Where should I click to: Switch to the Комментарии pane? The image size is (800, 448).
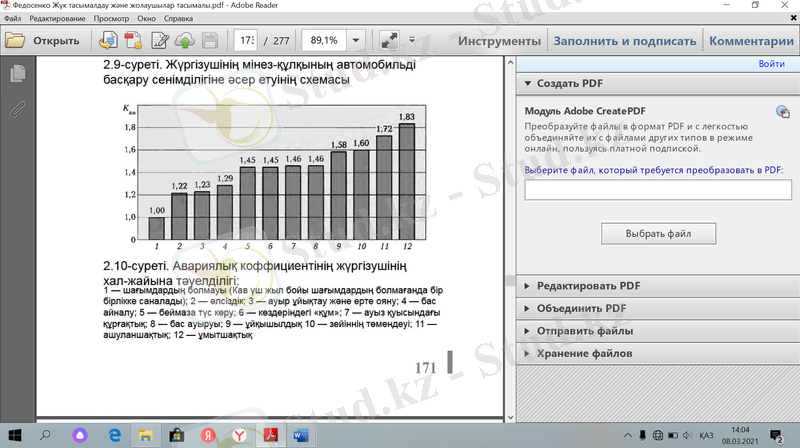(x=750, y=41)
